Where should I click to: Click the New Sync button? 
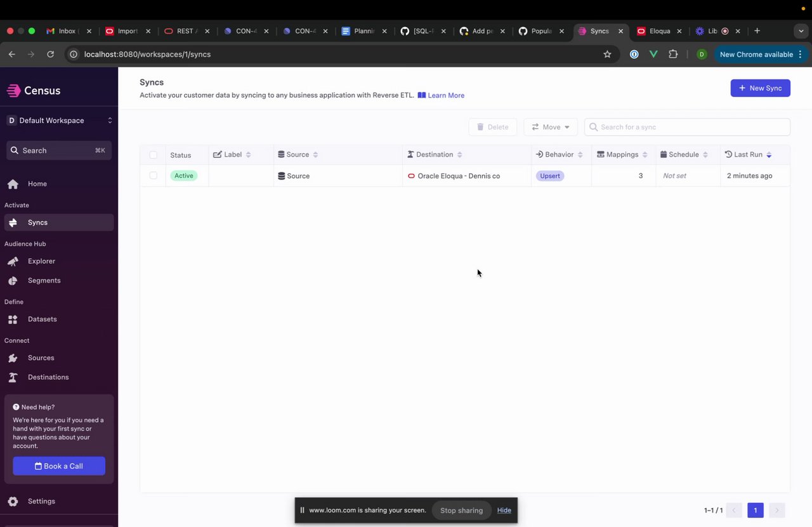click(x=761, y=88)
